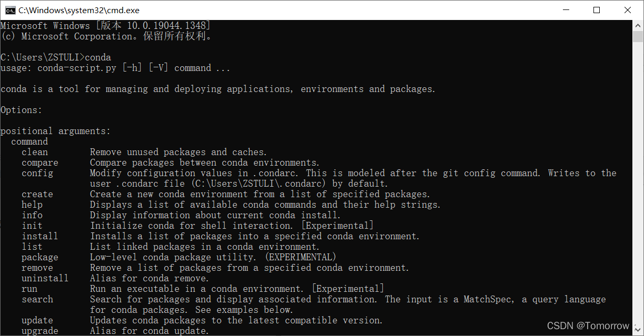Click the typed 'conda' command at prompt

(x=98, y=57)
